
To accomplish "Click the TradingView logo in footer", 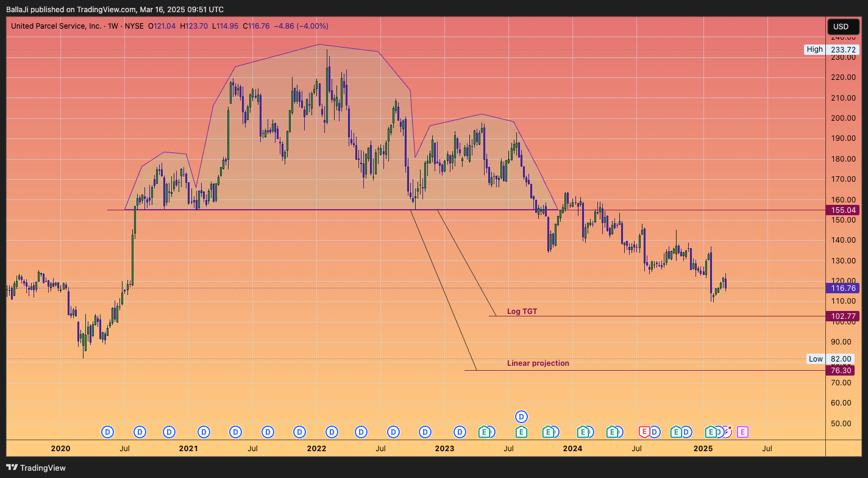I will [x=35, y=468].
